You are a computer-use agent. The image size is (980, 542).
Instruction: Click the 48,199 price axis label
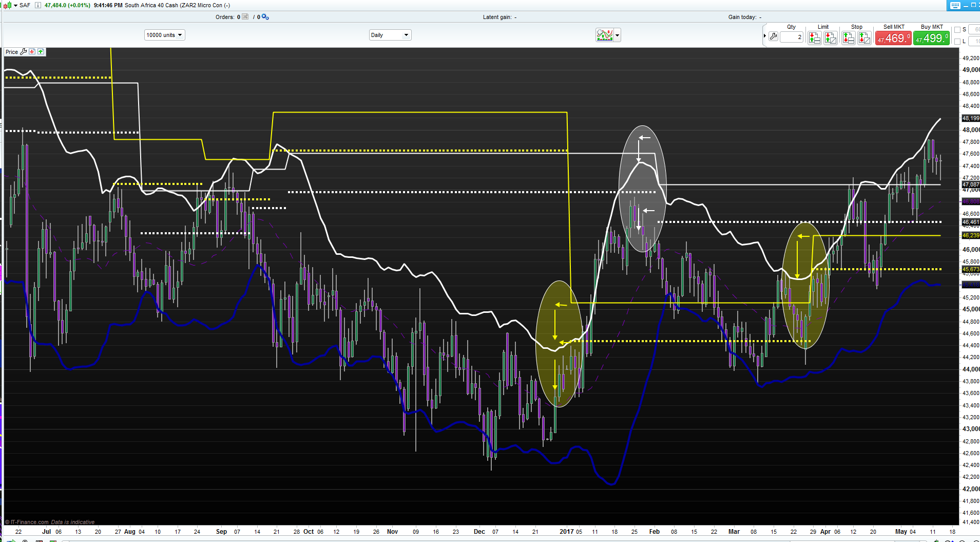point(970,118)
